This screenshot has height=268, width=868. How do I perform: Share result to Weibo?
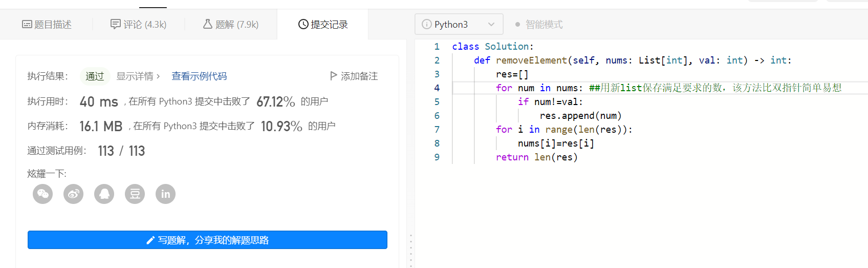[74, 194]
